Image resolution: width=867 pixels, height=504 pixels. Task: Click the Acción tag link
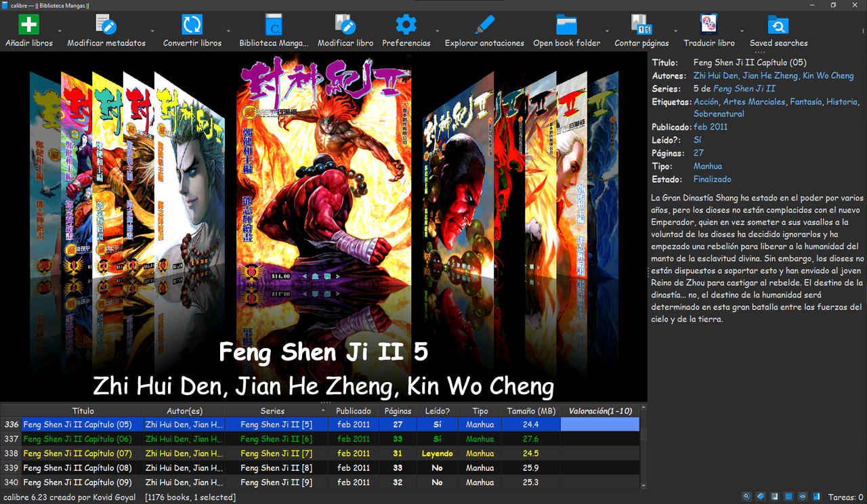coord(706,102)
